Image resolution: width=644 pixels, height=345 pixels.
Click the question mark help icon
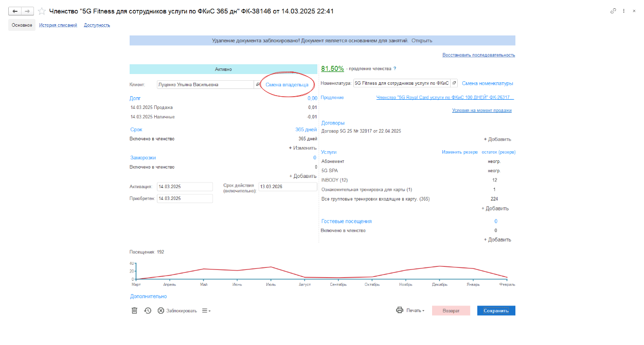(x=395, y=69)
